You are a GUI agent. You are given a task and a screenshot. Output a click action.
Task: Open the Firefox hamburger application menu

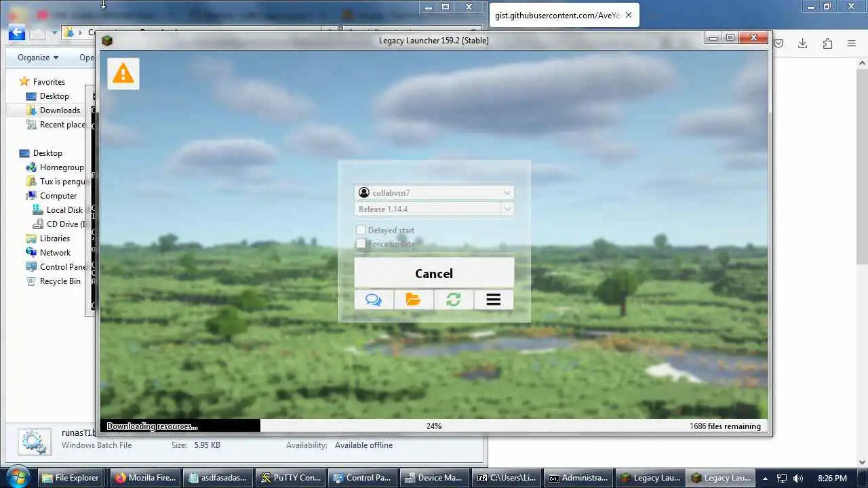[x=852, y=43]
